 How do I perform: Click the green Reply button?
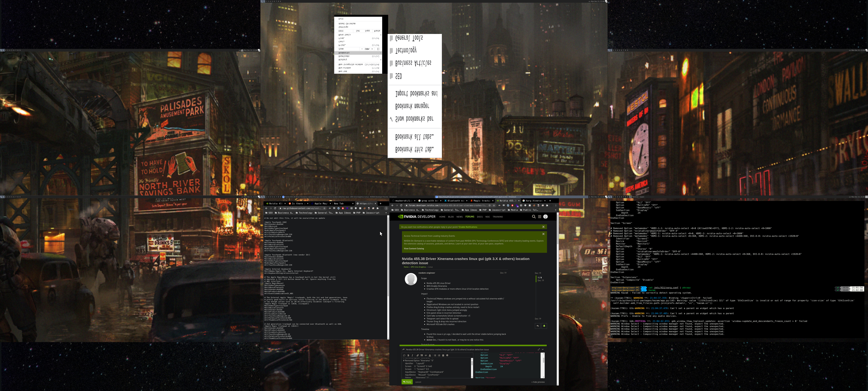coord(407,382)
